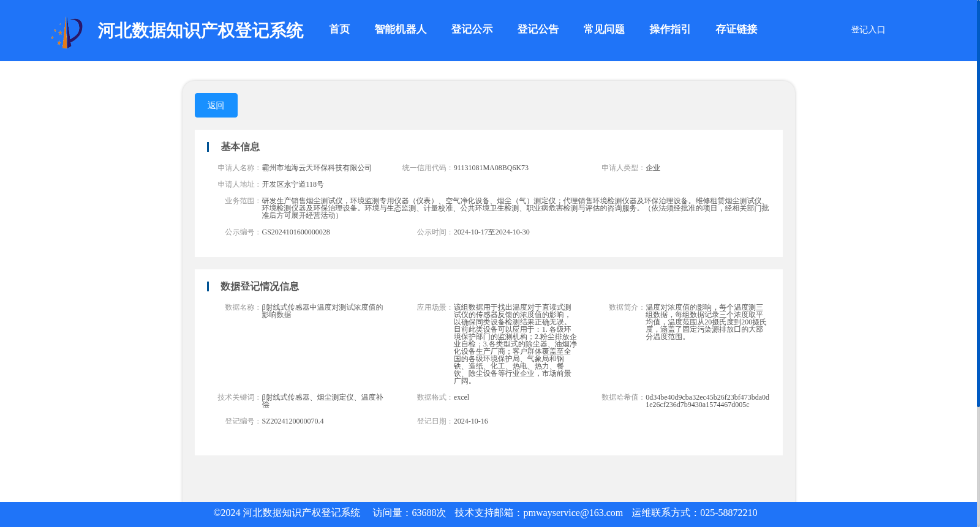Click support email pmwayservice@163.com in footer

tap(573, 513)
